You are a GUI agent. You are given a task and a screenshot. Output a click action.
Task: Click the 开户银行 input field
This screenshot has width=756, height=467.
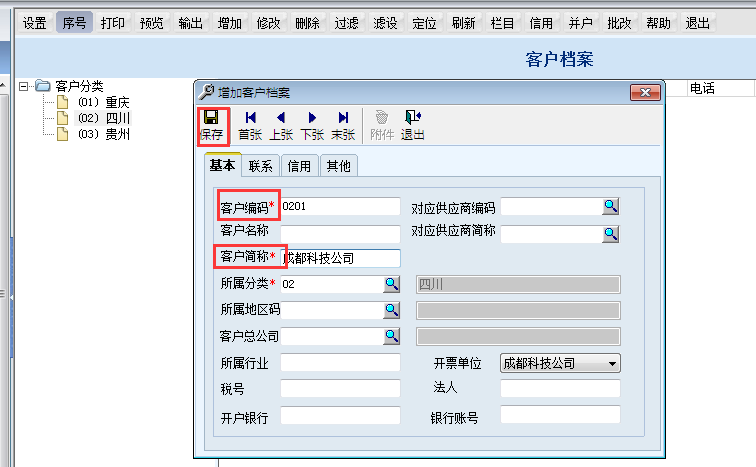click(x=340, y=415)
